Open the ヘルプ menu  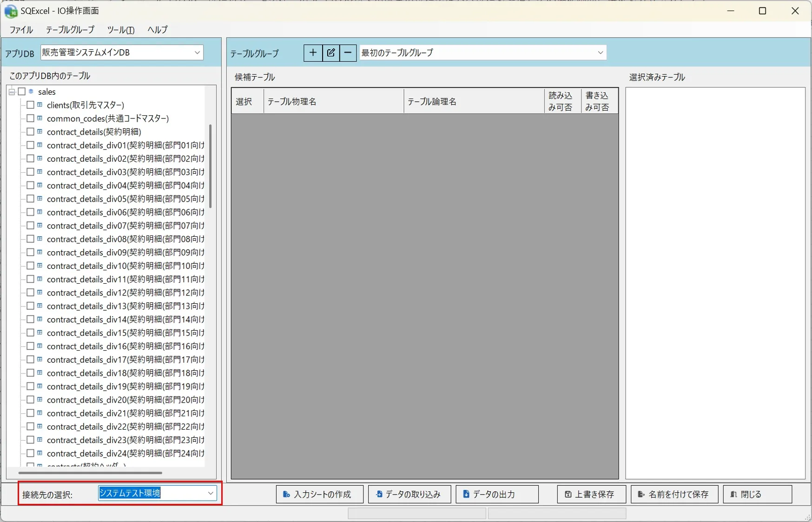coord(158,30)
